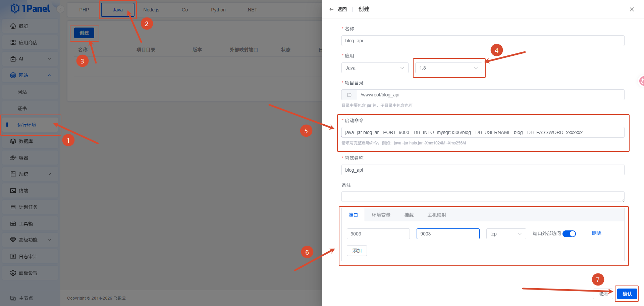The width and height of the screenshot is (644, 306).
Task: Expand the AI menu chevron
Action: click(49, 59)
